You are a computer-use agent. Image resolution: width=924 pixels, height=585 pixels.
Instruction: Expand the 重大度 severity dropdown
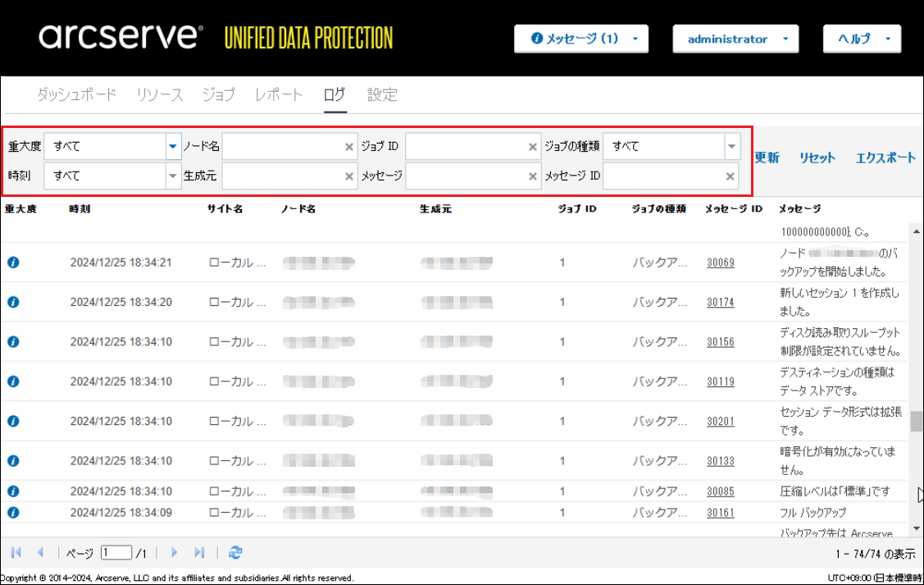coord(172,147)
